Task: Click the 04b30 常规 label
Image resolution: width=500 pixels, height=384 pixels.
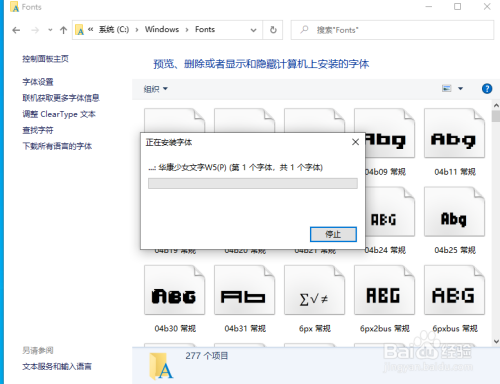Action: pos(175,329)
